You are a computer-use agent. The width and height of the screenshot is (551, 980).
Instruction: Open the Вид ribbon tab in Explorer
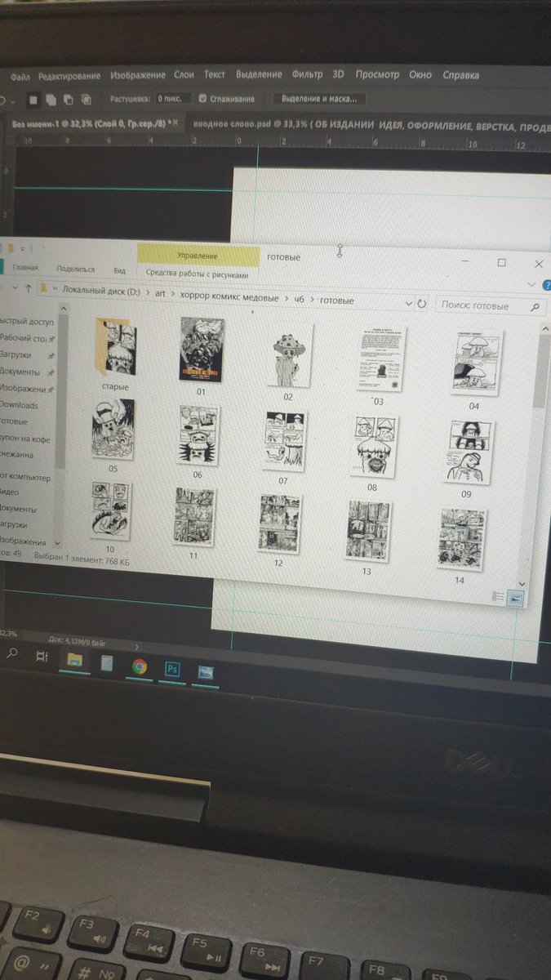point(120,270)
